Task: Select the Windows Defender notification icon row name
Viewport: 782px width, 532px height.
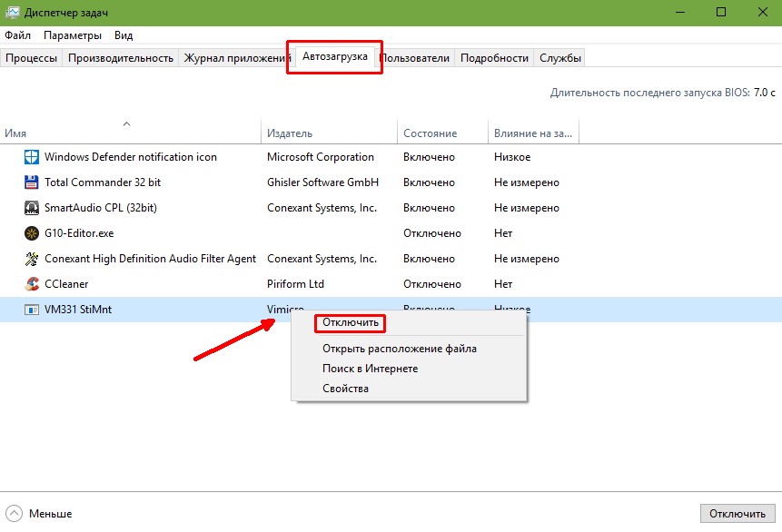Action: click(131, 157)
